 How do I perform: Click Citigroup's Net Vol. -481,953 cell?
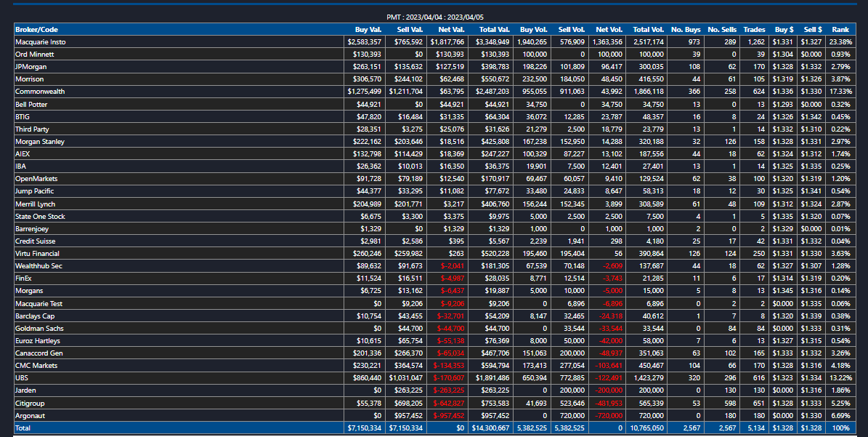pos(608,404)
